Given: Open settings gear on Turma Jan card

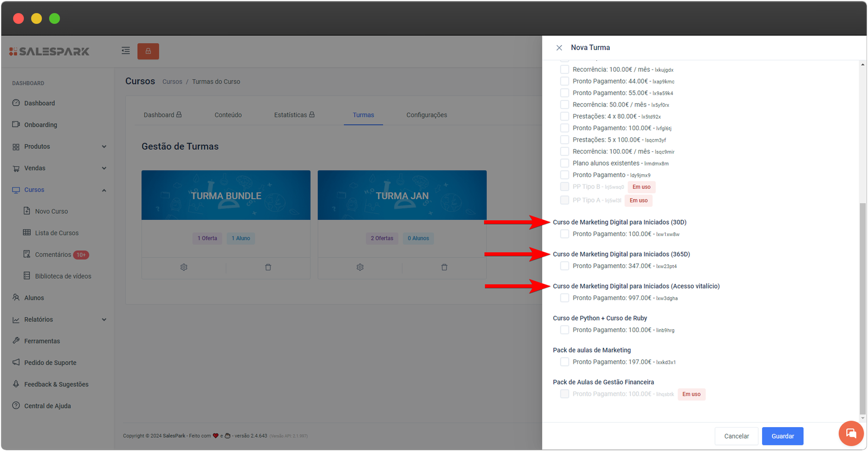Looking at the screenshot, I should [x=360, y=267].
